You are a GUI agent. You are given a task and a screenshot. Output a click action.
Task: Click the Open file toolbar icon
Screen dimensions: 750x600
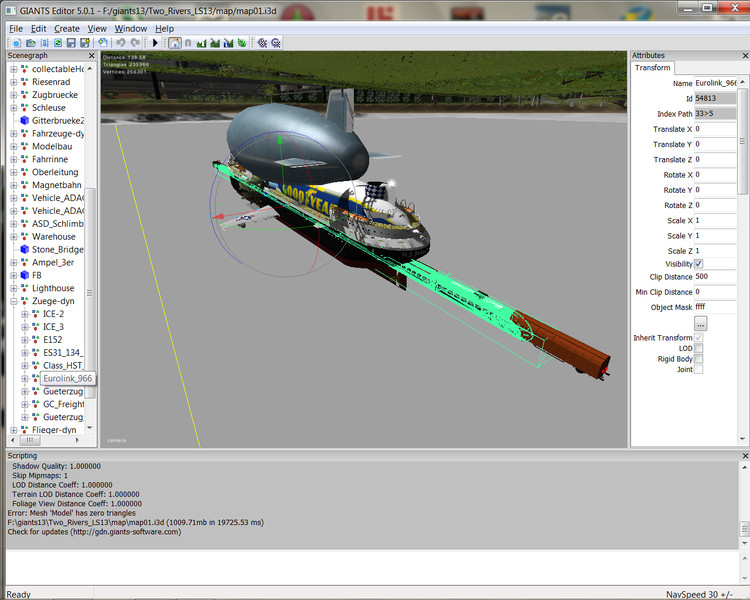pos(31,43)
